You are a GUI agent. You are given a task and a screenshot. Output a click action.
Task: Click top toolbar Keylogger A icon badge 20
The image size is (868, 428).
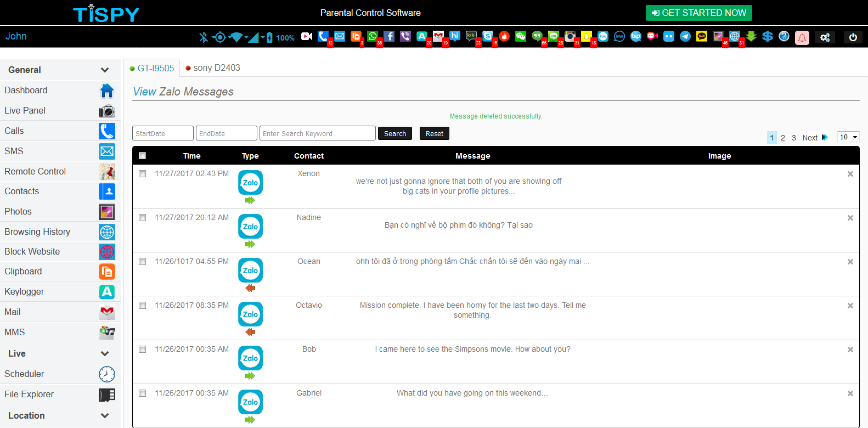[x=422, y=36]
